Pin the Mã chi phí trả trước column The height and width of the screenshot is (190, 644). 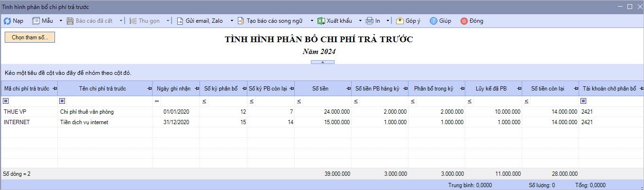click(54, 89)
